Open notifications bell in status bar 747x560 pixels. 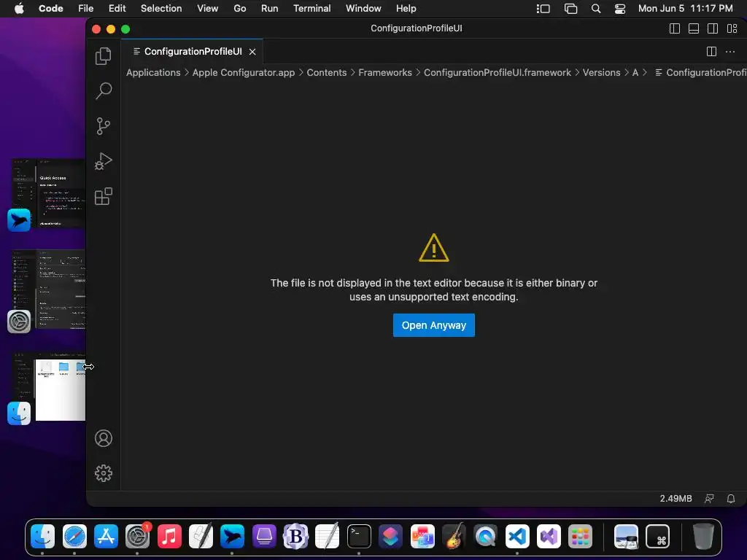tap(731, 499)
